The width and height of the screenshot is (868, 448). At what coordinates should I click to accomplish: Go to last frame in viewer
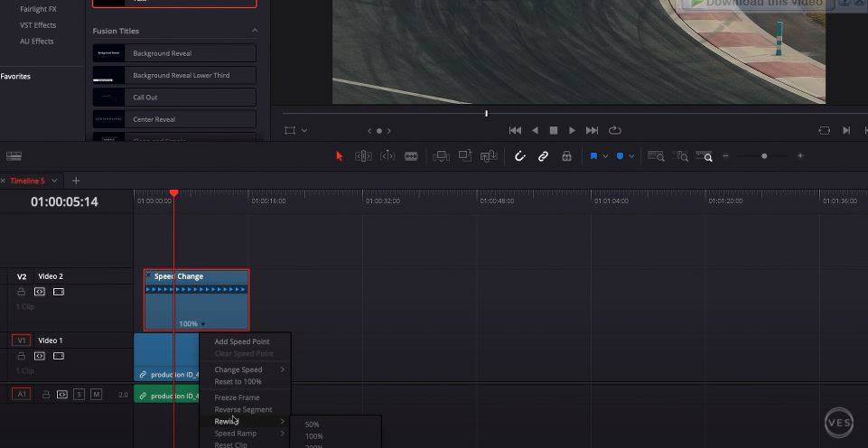pyautogui.click(x=592, y=131)
